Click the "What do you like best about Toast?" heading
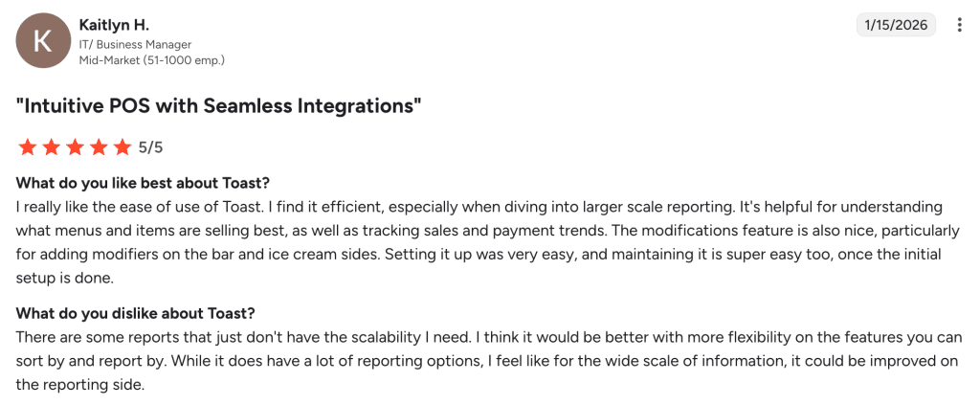This screenshot has width=980, height=405. pos(144,183)
